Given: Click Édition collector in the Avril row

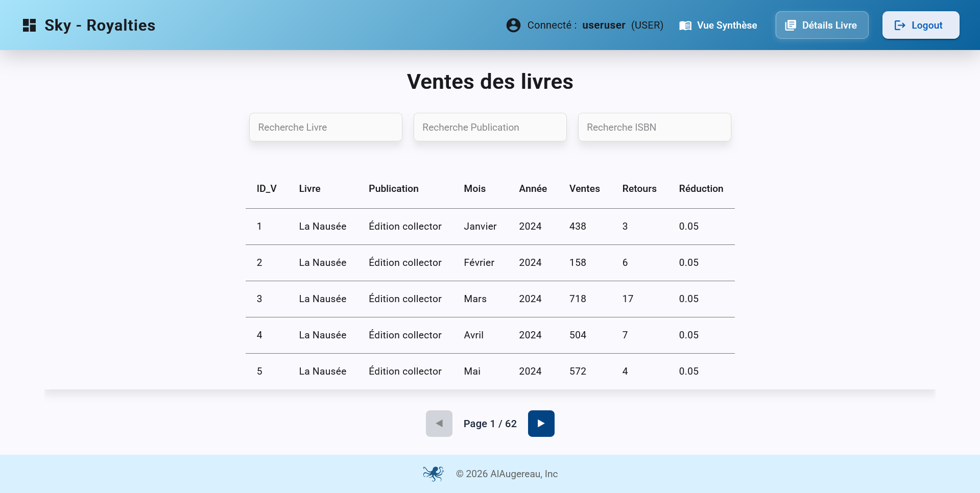Looking at the screenshot, I should tap(405, 335).
